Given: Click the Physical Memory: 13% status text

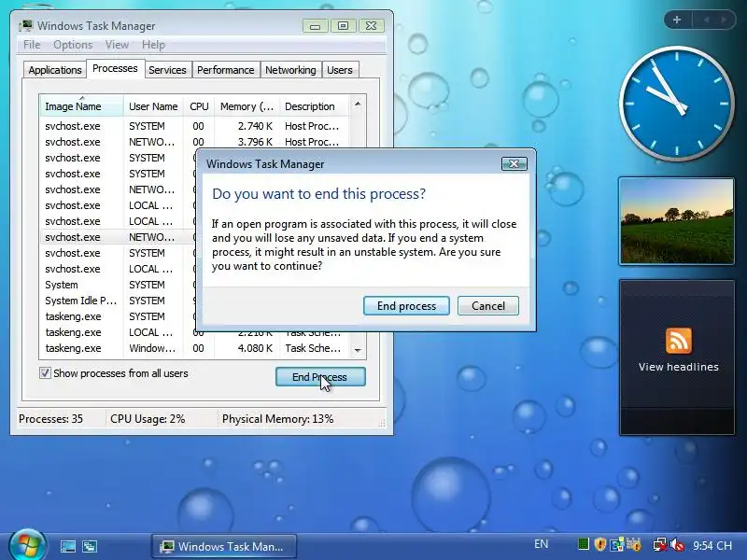Looking at the screenshot, I should 277,419.
